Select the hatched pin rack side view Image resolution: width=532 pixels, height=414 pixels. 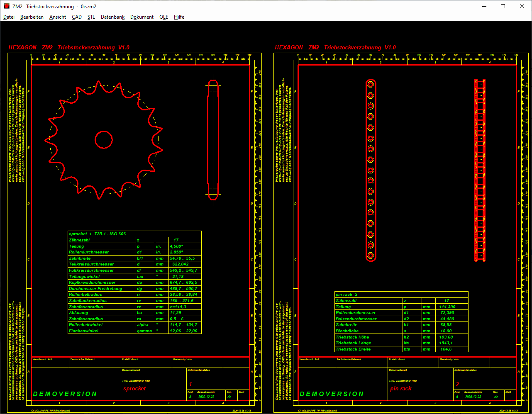[480, 170]
